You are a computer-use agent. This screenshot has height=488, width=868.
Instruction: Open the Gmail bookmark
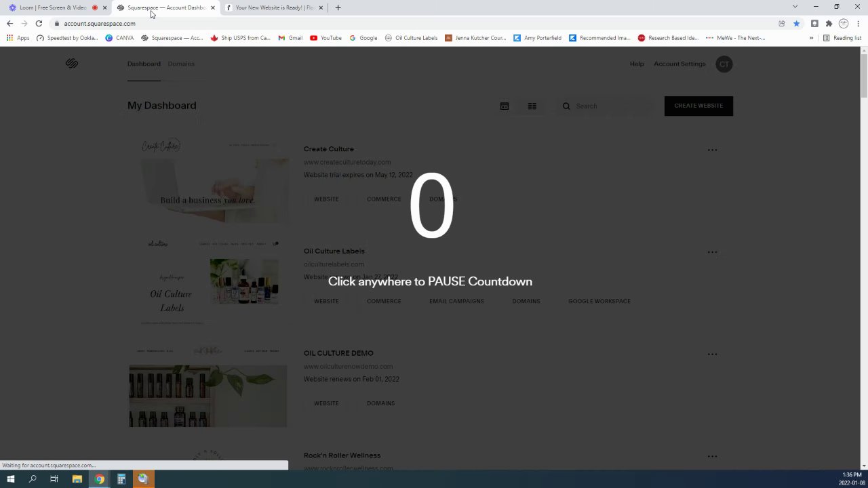click(290, 38)
